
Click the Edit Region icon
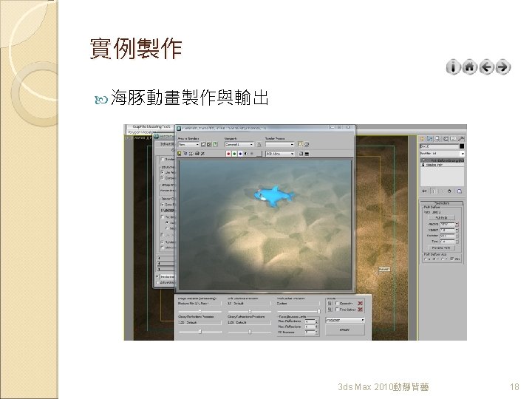click(x=203, y=145)
